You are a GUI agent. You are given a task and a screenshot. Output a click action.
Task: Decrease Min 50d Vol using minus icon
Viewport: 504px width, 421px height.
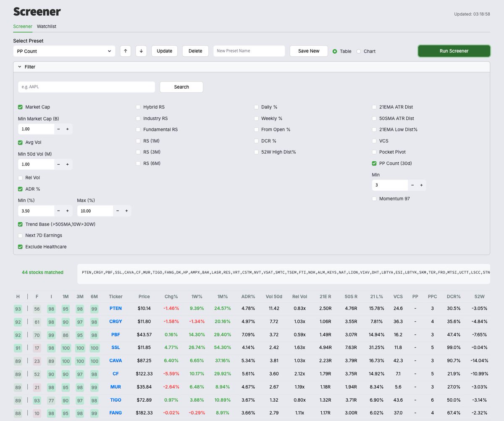(x=58, y=164)
